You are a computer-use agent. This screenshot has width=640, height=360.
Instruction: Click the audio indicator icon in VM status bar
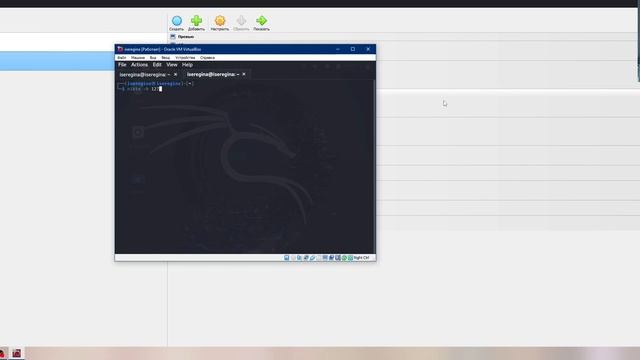coord(299,258)
